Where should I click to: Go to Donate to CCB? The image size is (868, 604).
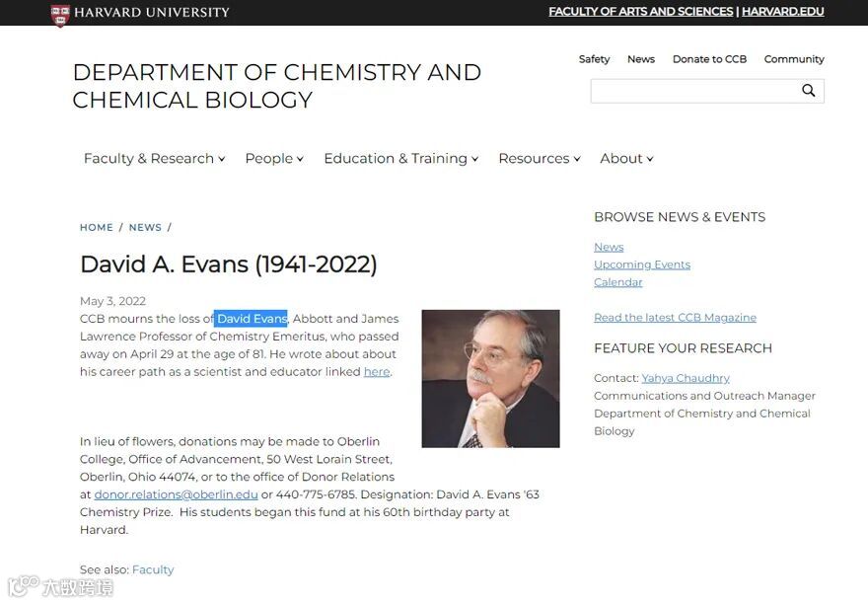coord(709,59)
